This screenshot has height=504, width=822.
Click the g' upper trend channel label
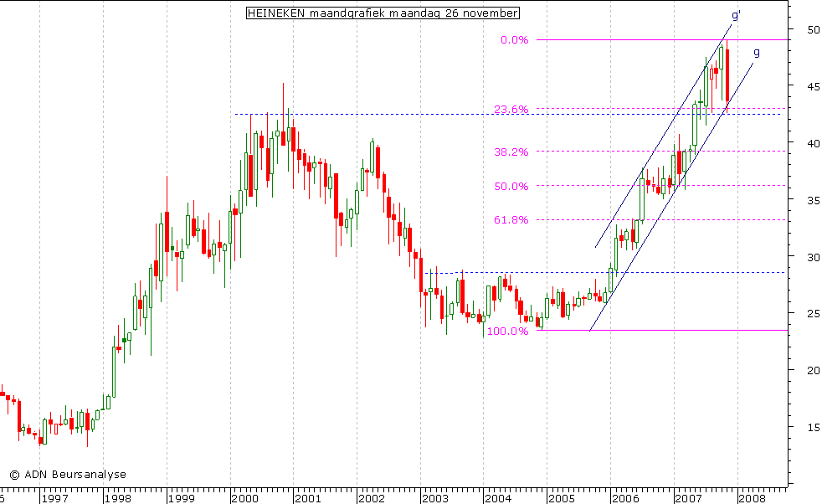click(736, 16)
